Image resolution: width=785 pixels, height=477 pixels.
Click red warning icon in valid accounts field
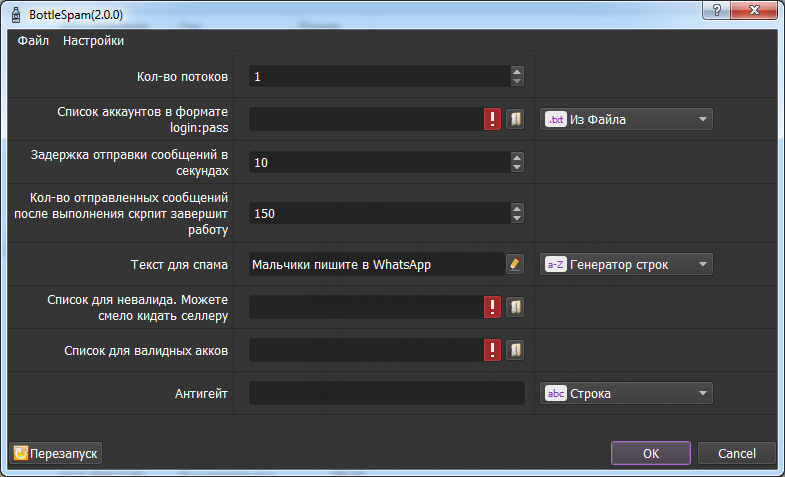coord(492,350)
